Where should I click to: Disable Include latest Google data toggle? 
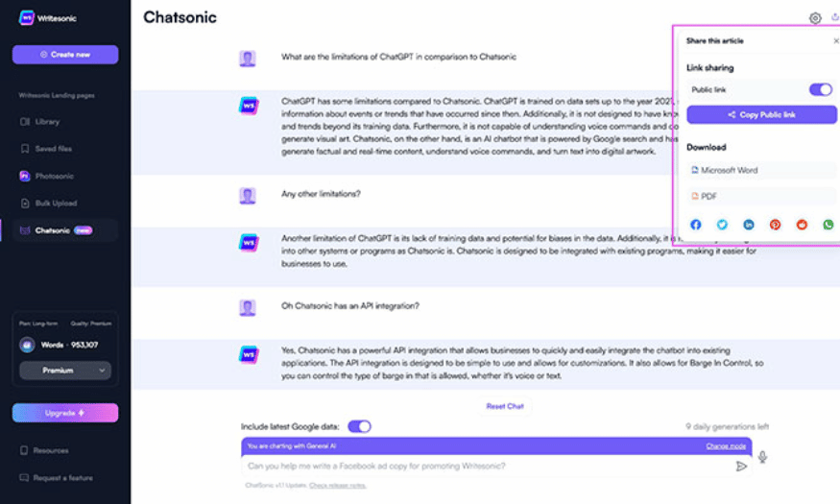point(359,426)
